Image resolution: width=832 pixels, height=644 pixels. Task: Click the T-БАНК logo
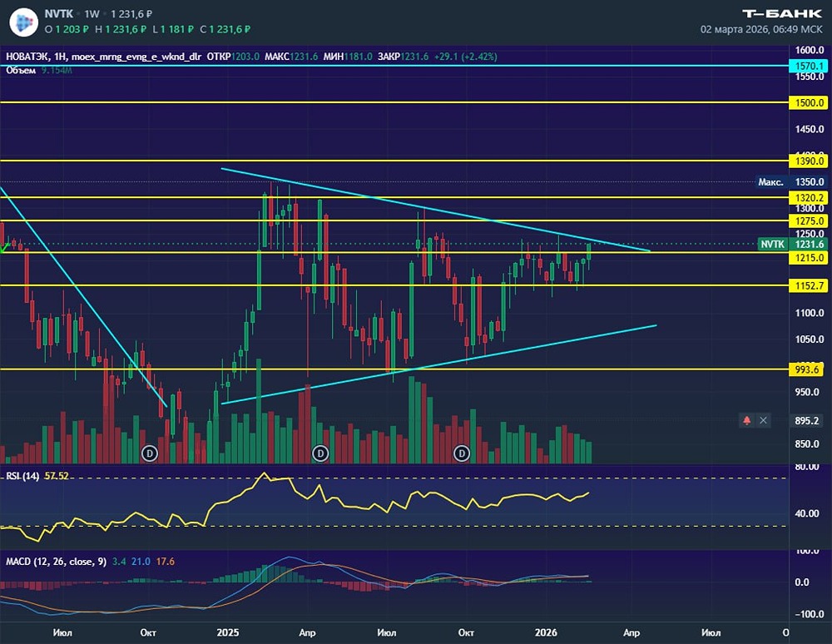click(782, 14)
